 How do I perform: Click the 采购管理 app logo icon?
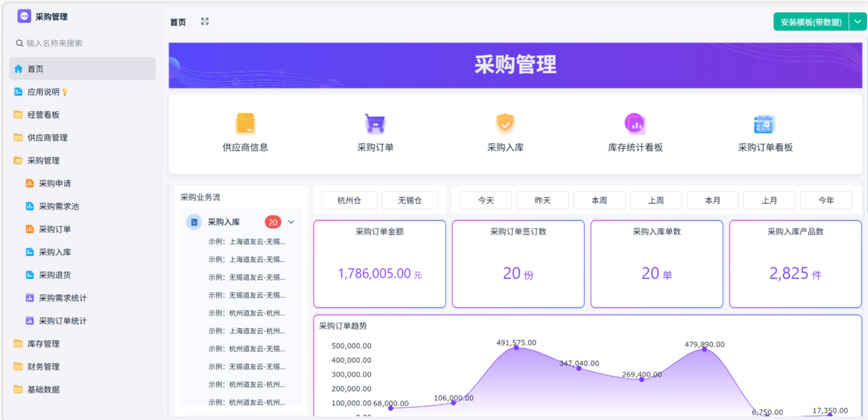point(24,16)
